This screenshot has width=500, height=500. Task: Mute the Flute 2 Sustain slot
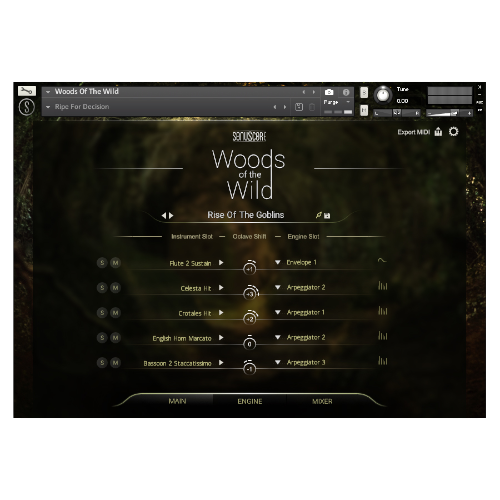point(115,263)
